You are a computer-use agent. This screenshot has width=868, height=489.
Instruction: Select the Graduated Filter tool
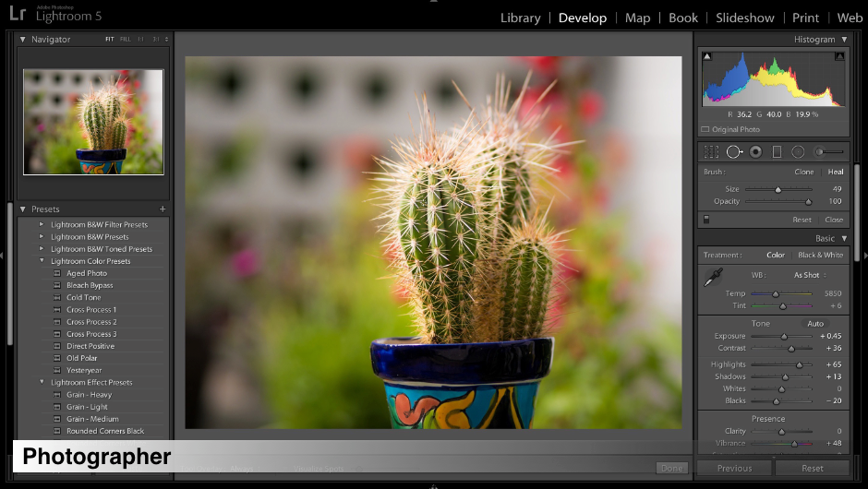click(x=777, y=151)
